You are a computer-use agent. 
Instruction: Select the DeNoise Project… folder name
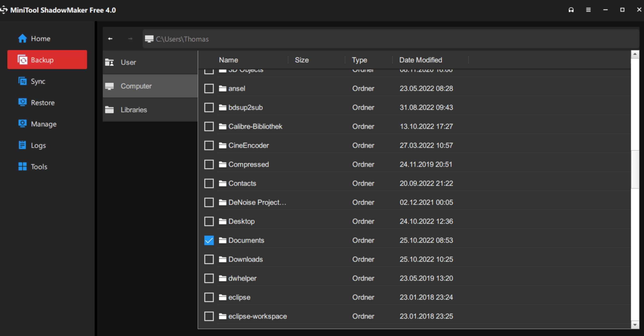pos(257,202)
